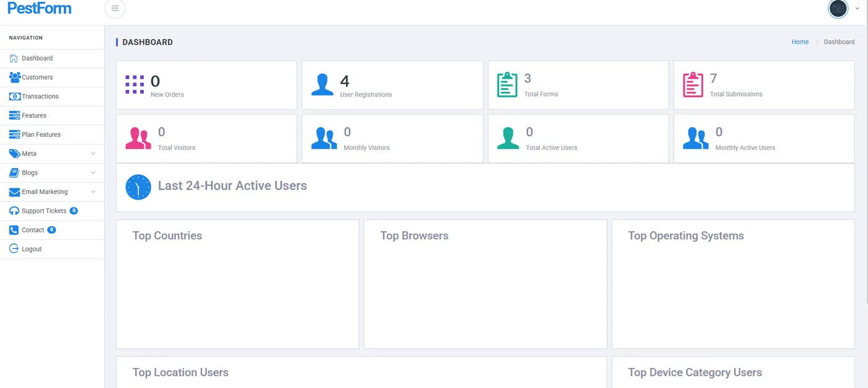This screenshot has height=388, width=868.
Task: Expand the Meta submenu chevron
Action: coord(93,154)
